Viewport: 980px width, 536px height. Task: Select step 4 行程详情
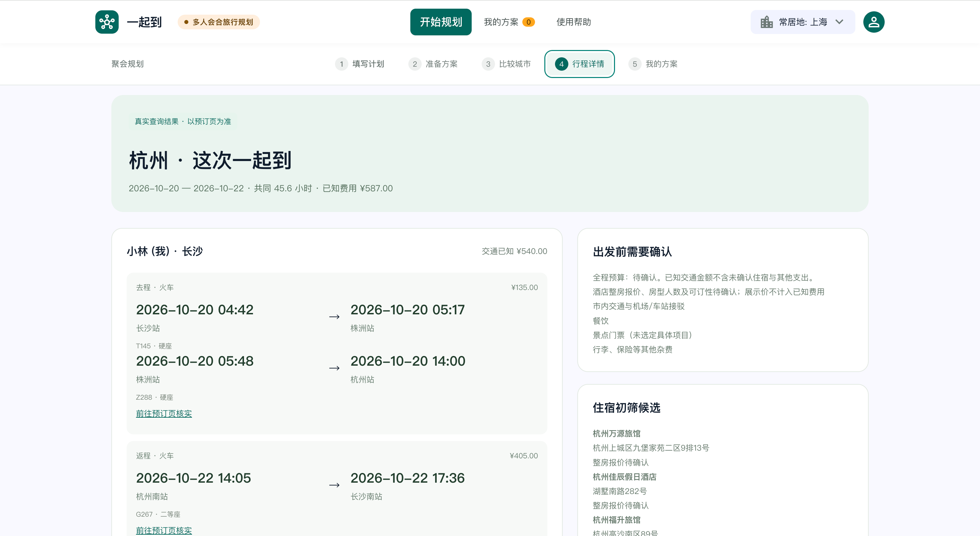pos(579,64)
